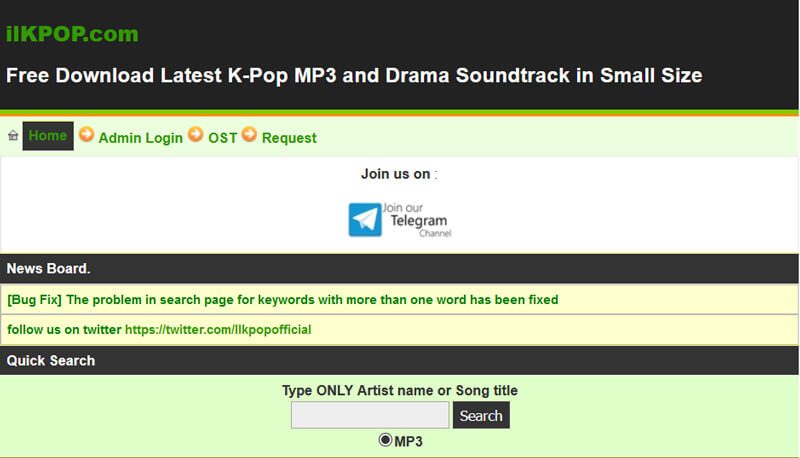Click the Quick Search section header
The height and width of the screenshot is (458, 800).
coord(399,361)
